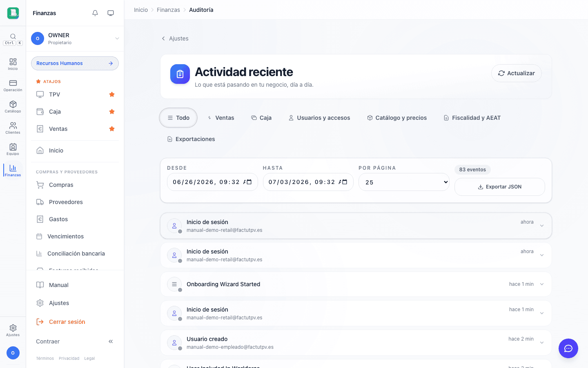The width and height of the screenshot is (588, 368).
Task: Open calendar picker in Hasta field
Action: [x=344, y=182]
